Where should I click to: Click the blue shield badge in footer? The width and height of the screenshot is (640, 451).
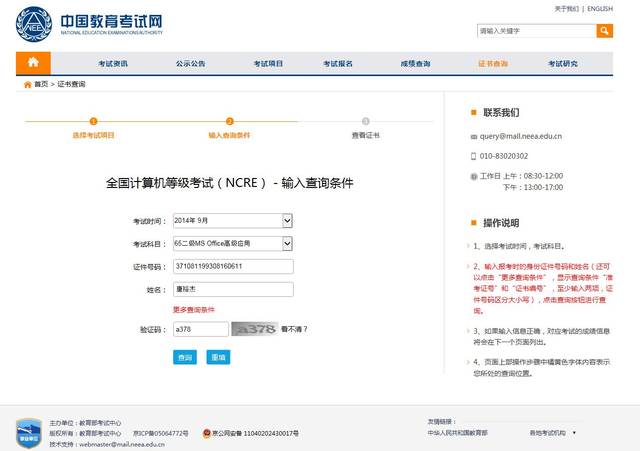coord(28,433)
